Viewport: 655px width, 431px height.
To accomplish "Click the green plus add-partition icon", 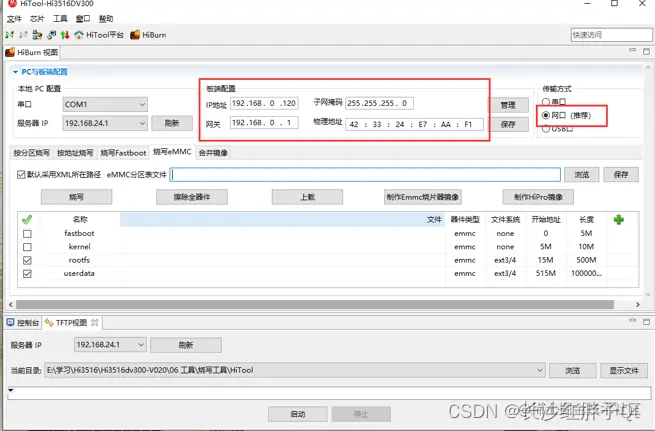I will click(x=619, y=219).
